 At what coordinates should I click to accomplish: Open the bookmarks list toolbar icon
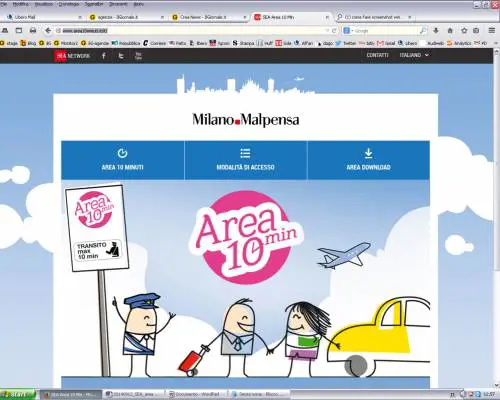(x=476, y=31)
